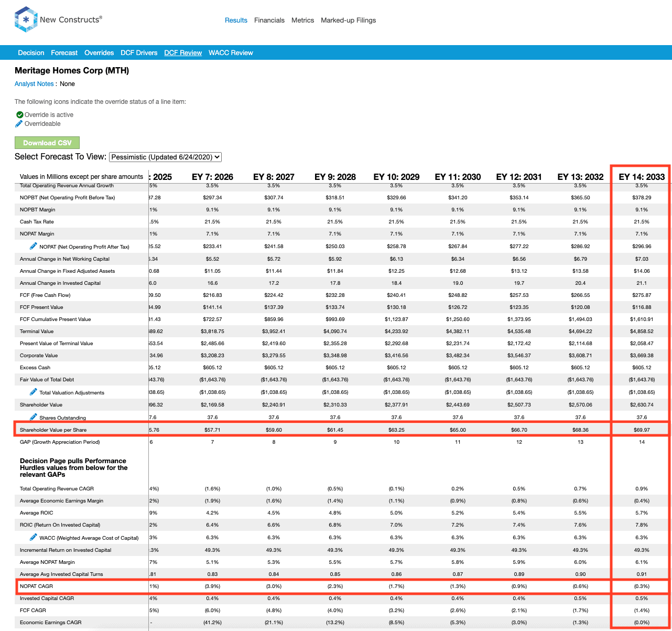672x631 pixels.
Task: Click the $69.97 Shareholder Value per Share value
Action: [642, 430]
